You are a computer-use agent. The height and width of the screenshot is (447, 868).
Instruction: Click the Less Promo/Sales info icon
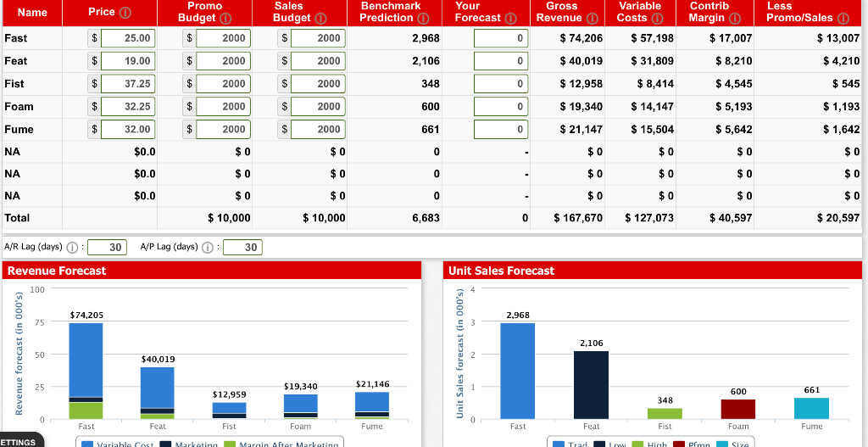coord(843,19)
